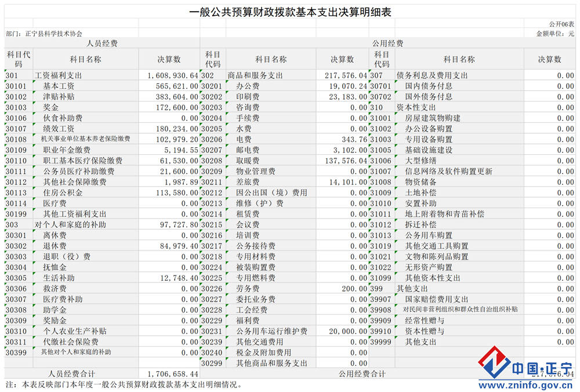580x392 pixels.
Task: Select the amount 61,530.00
Action: pyautogui.click(x=179, y=161)
